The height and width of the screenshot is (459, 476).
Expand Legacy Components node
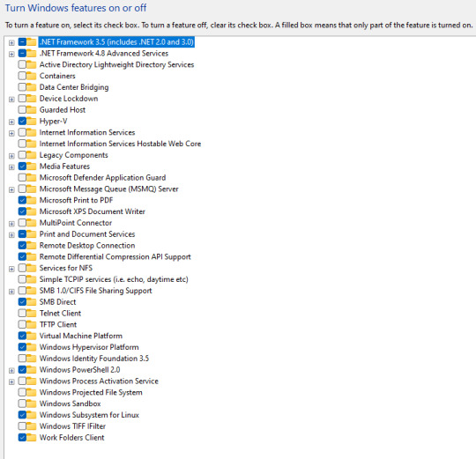[x=11, y=156]
